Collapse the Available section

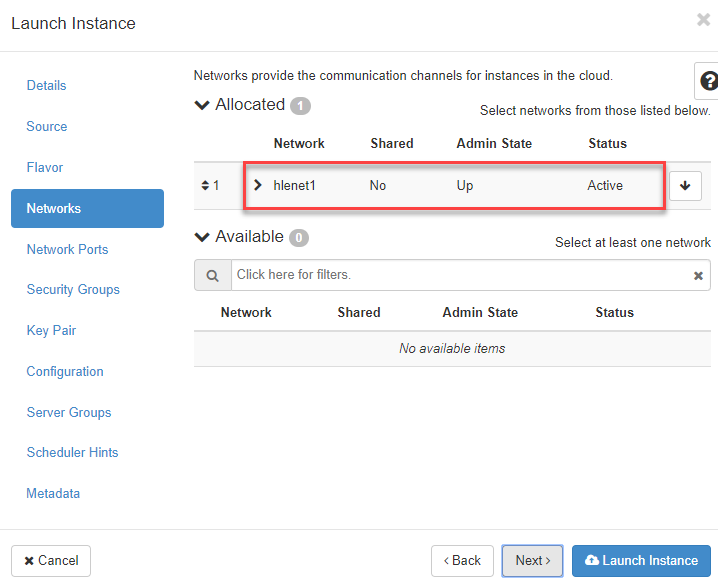point(203,237)
